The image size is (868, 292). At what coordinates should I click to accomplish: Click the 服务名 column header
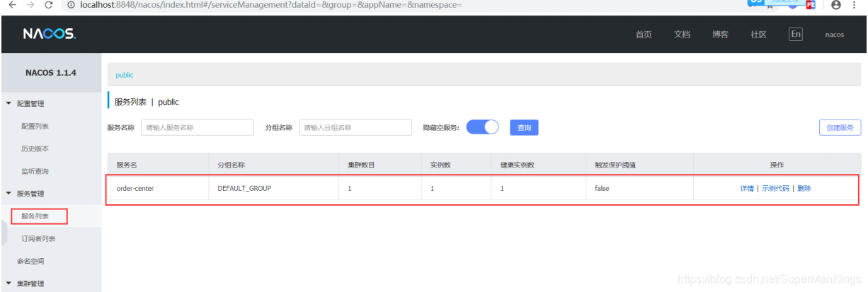point(127,164)
